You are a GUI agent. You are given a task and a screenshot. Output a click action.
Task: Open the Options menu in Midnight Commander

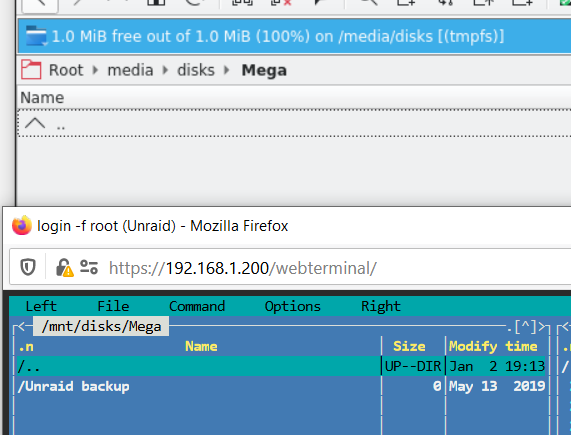(x=293, y=306)
